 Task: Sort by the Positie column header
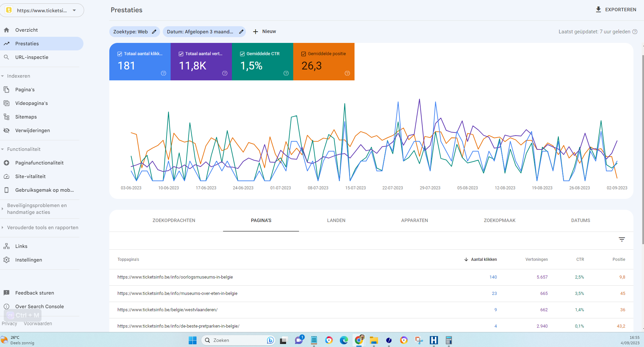pos(619,259)
